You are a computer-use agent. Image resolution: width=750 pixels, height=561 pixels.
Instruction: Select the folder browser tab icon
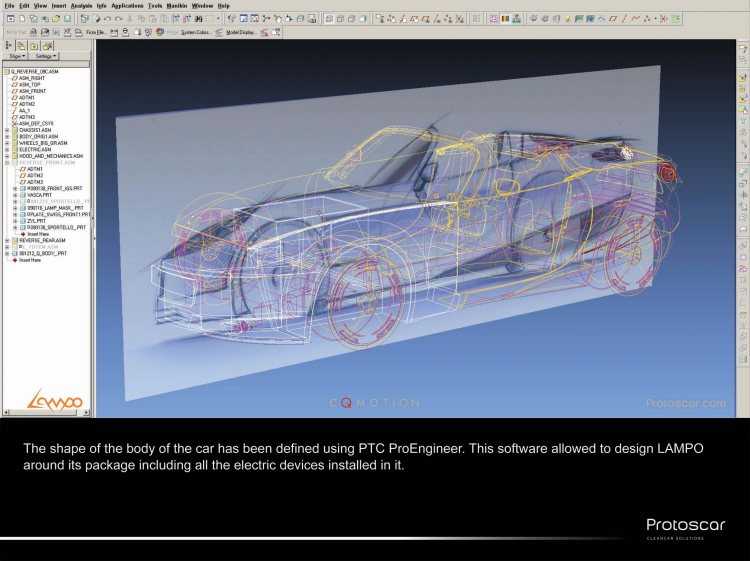[x=22, y=45]
